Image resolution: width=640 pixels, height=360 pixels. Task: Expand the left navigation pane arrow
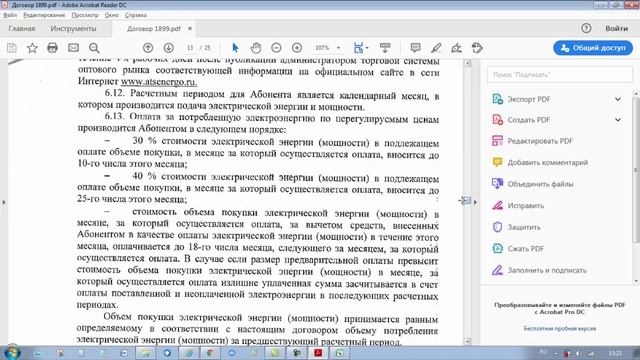4,202
